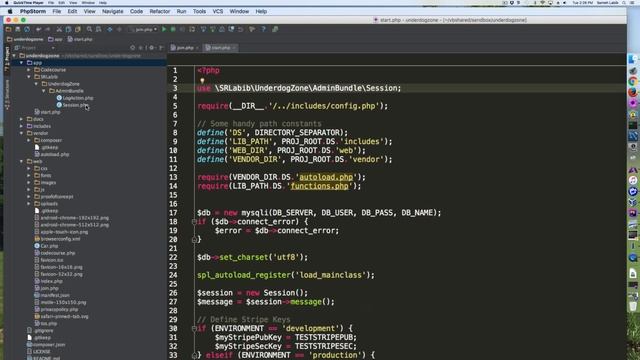This screenshot has height=360, width=640.
Task: Close the join.php editor tab
Action: coord(198,48)
